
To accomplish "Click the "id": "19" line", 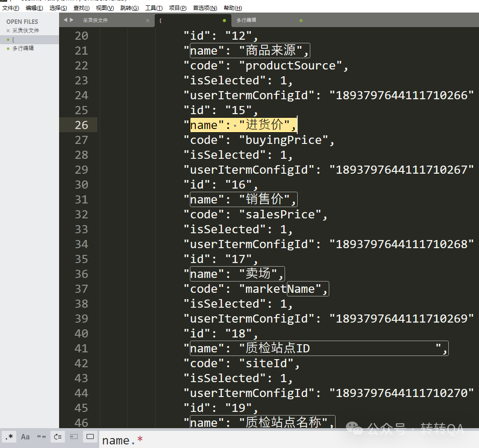I will click(x=221, y=408).
